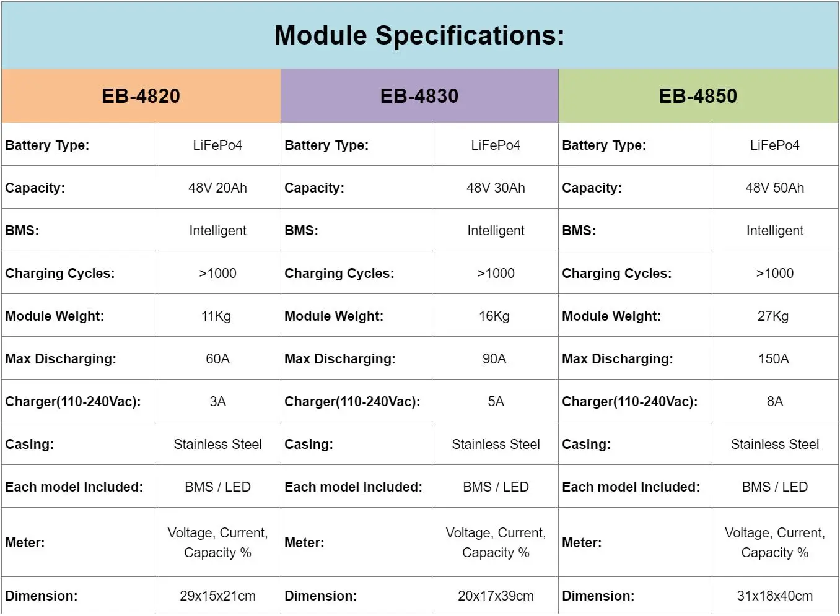Click the 150A max discharging value

[x=774, y=358]
